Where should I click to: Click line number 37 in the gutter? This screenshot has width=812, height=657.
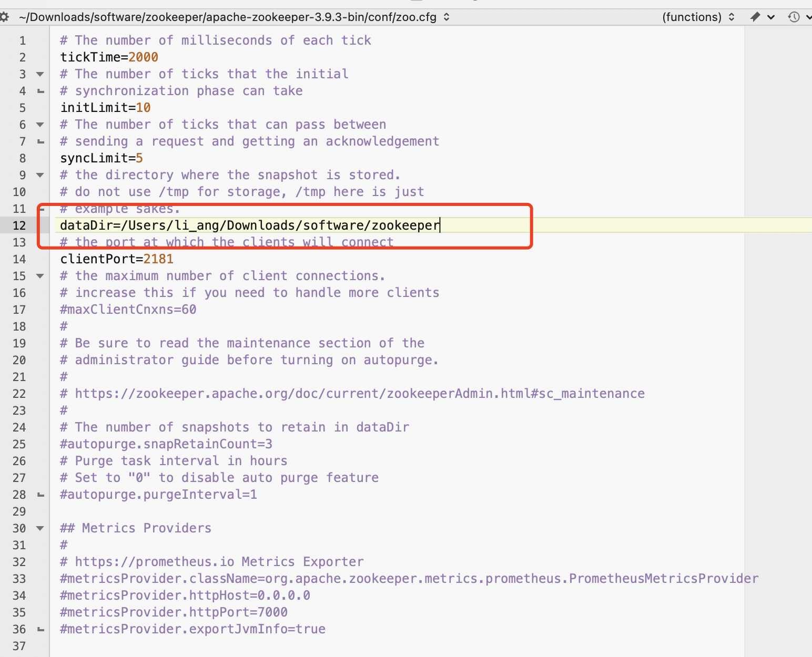tap(19, 646)
